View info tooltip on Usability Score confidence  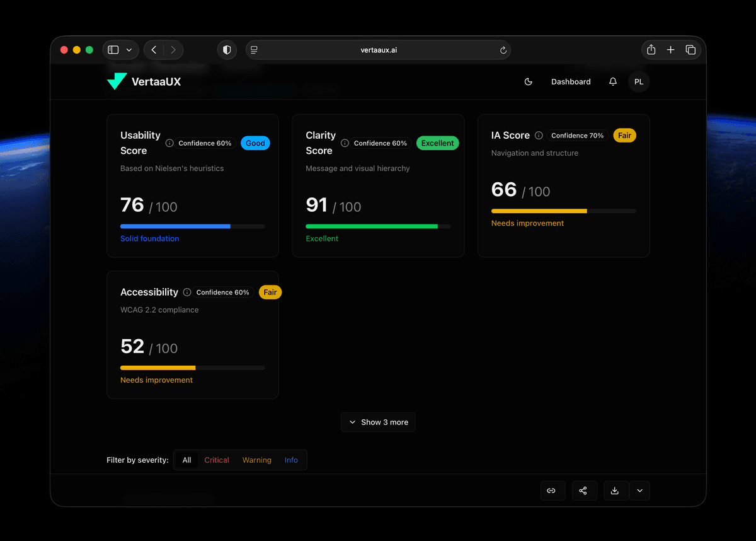click(x=169, y=143)
